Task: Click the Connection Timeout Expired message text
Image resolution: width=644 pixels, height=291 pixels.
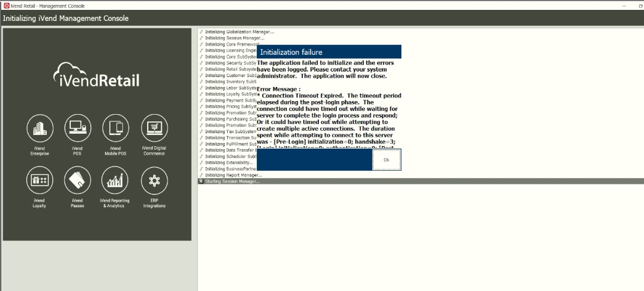Action: coord(302,96)
